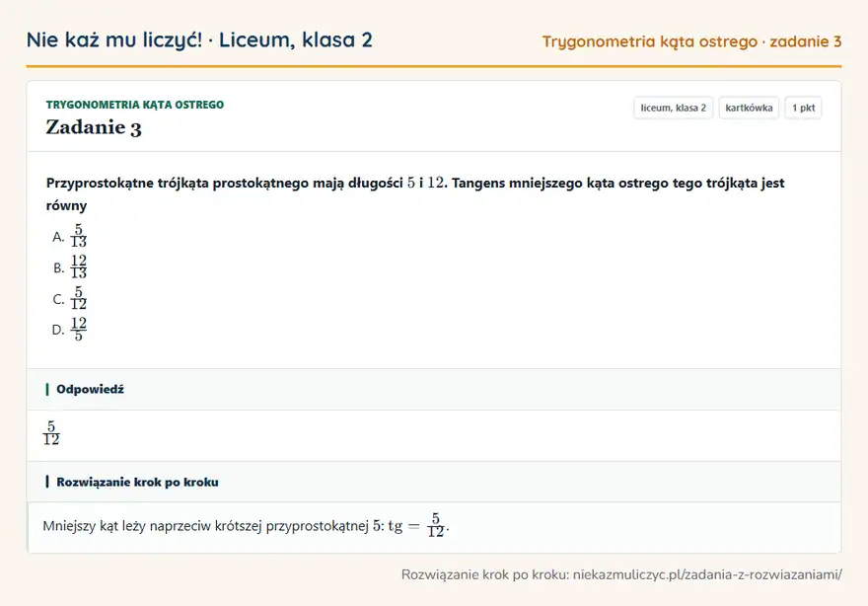
Task: Select answer option A, 5/13
Action: tap(70, 236)
